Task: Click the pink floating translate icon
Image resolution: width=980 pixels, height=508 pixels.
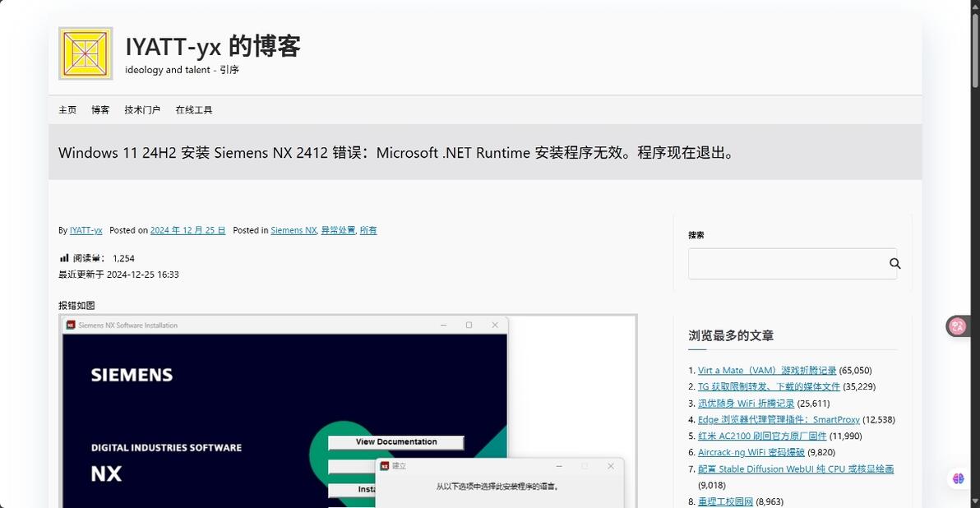Action: [x=958, y=326]
